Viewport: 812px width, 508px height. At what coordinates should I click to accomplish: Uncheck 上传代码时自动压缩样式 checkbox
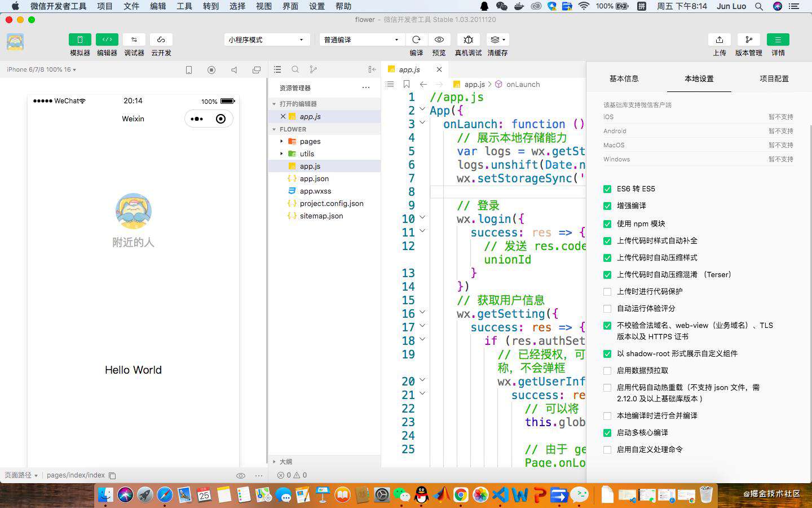point(607,258)
